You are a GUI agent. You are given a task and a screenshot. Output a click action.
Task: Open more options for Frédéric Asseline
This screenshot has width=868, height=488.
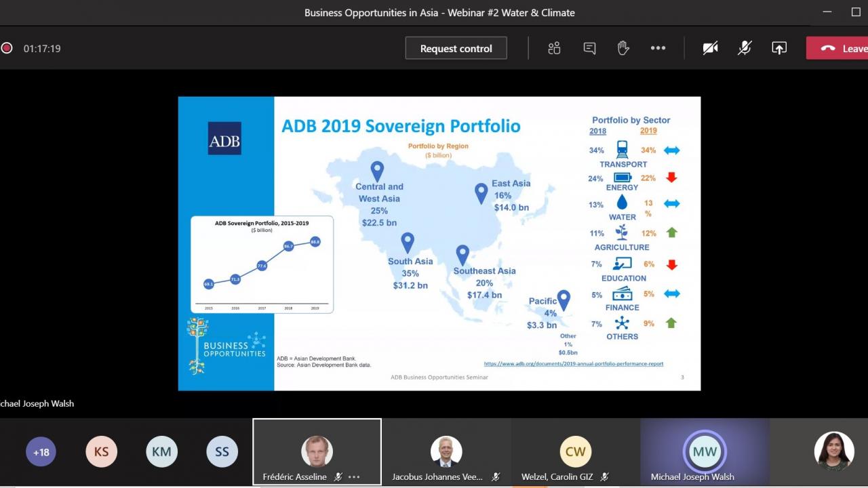[x=354, y=477]
